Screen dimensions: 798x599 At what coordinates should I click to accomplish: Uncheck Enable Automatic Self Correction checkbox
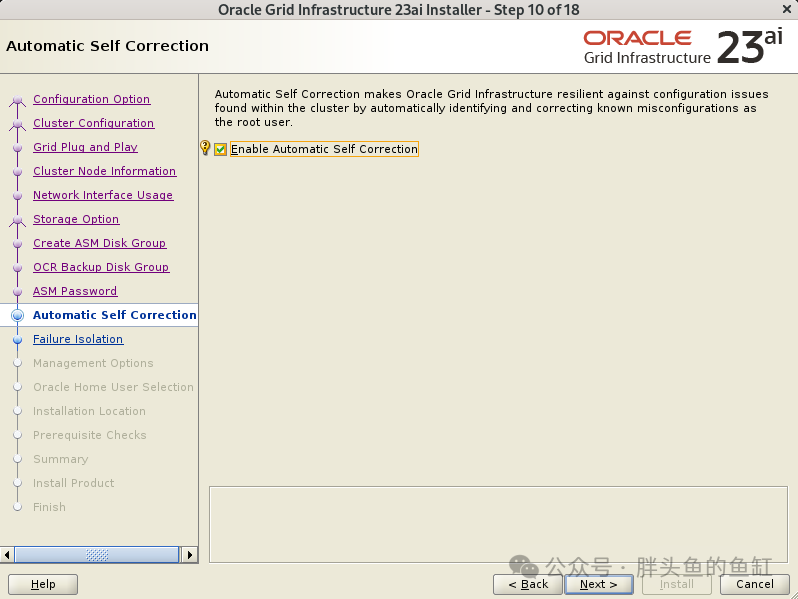(220, 149)
